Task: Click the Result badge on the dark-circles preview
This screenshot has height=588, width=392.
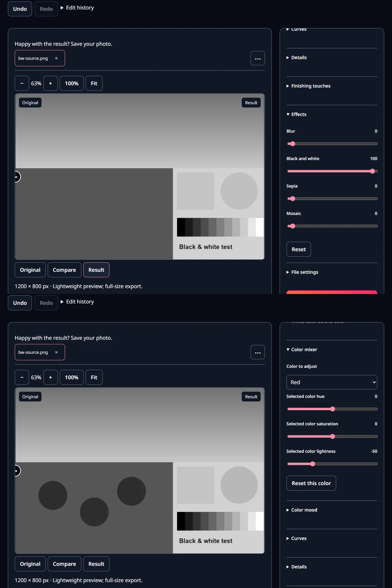Action: 251,397
